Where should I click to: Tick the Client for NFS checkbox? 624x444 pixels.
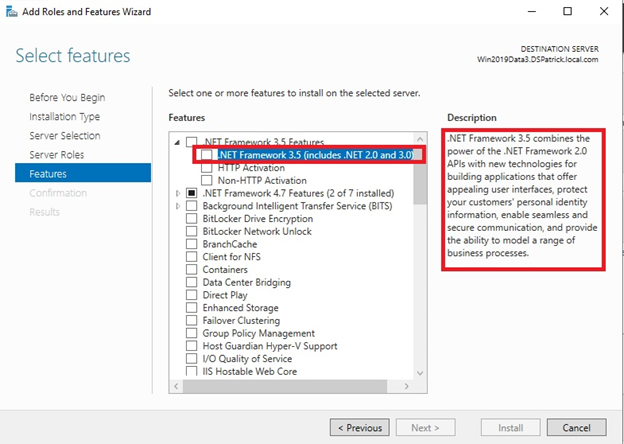pyautogui.click(x=191, y=257)
